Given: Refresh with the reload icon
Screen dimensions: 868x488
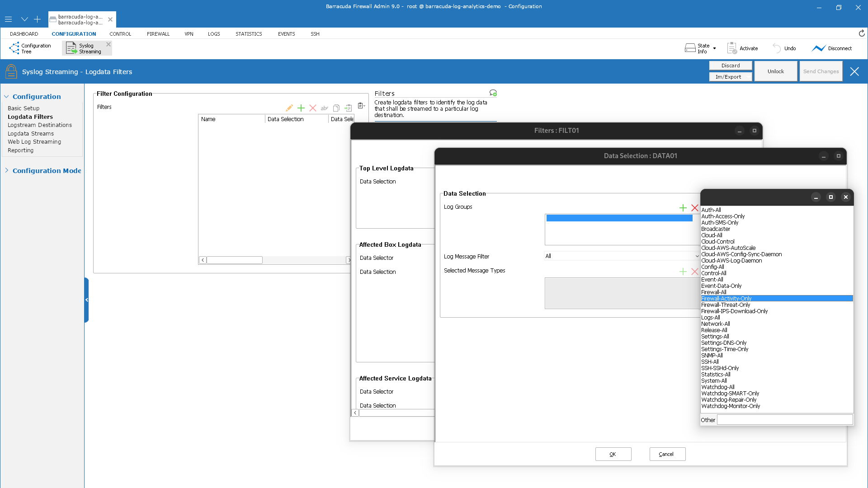Looking at the screenshot, I should click(x=862, y=33).
